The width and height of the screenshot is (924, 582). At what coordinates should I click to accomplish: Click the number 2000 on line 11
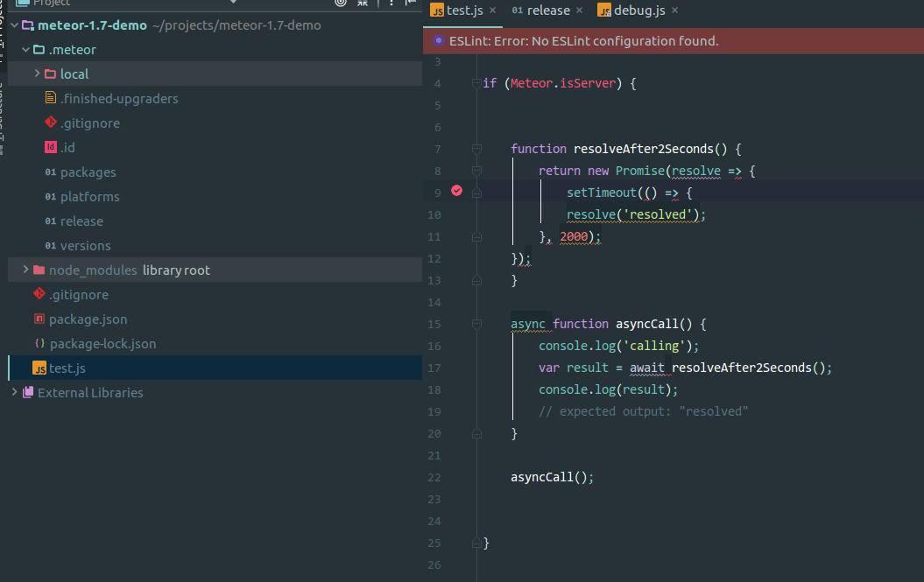tap(574, 237)
